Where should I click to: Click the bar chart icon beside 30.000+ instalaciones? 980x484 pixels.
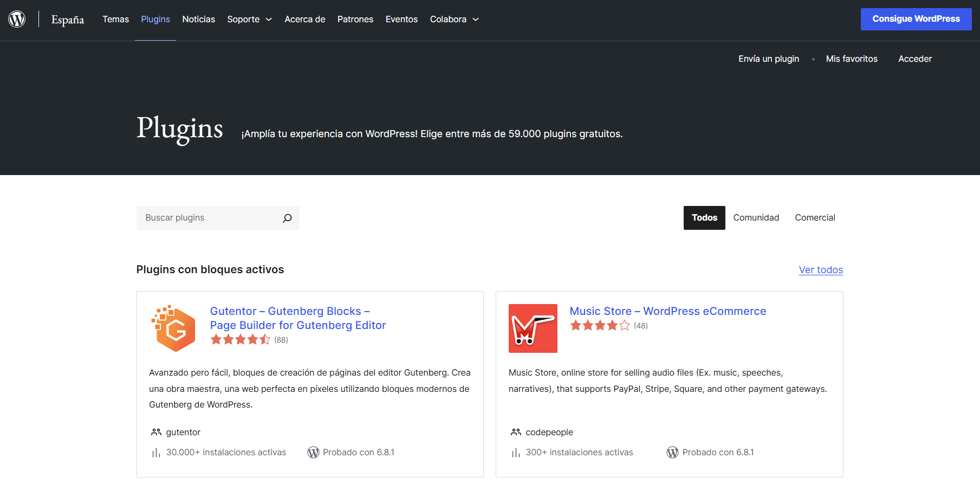[156, 453]
